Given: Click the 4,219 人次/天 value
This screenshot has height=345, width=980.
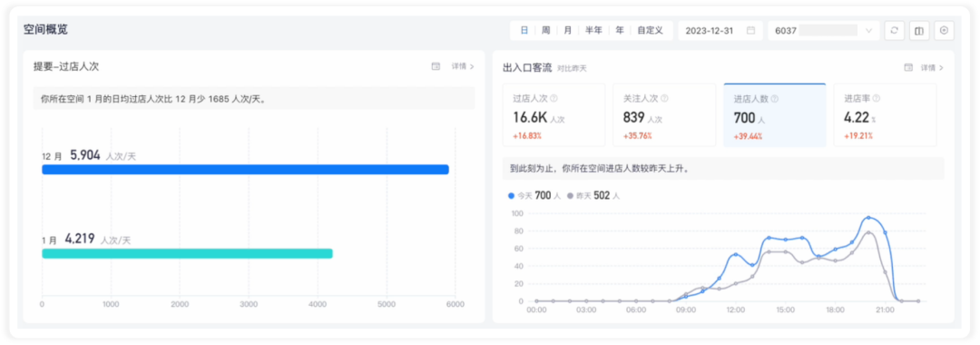Looking at the screenshot, I should 97,238.
